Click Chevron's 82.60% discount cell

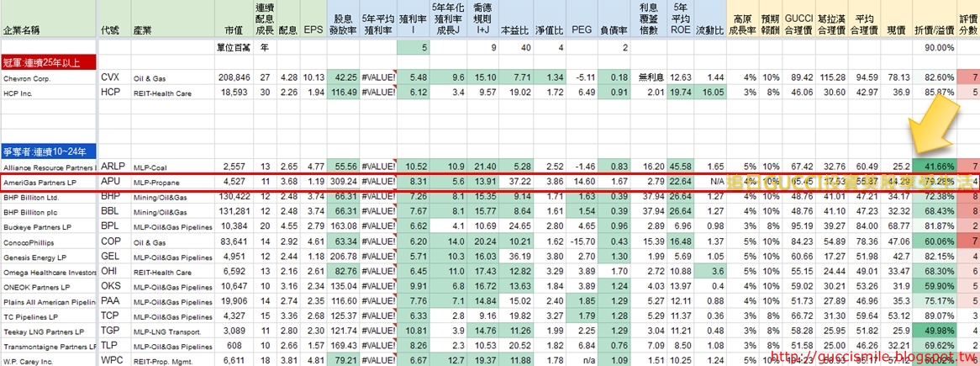[x=934, y=77]
